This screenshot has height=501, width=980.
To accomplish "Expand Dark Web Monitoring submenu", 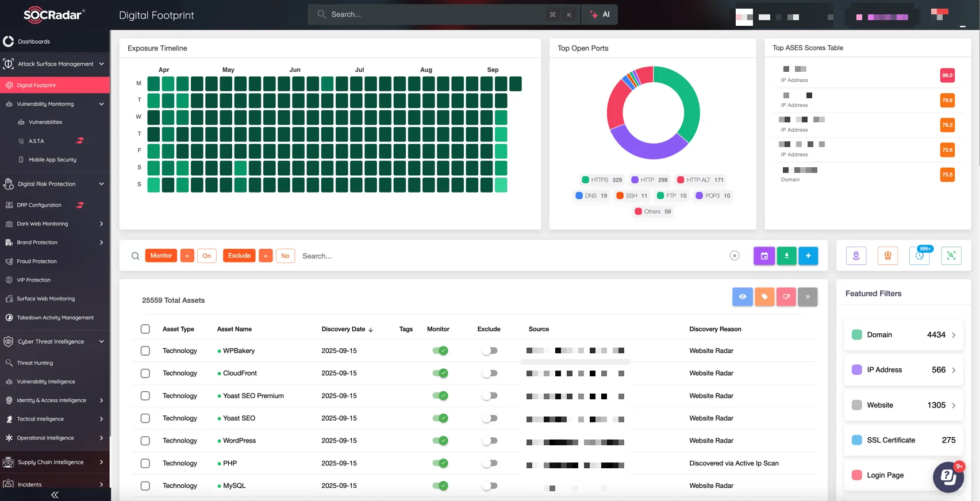I will (101, 224).
